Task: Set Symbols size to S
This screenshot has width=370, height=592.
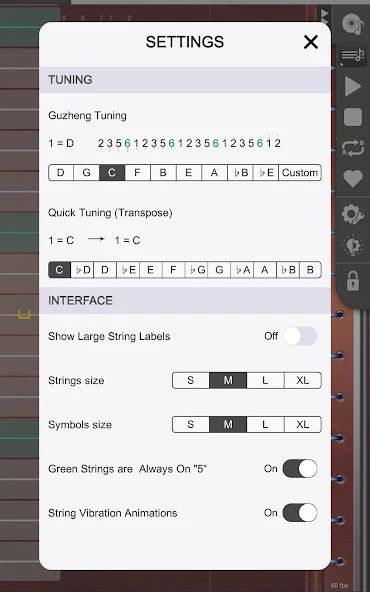Action: [191, 424]
